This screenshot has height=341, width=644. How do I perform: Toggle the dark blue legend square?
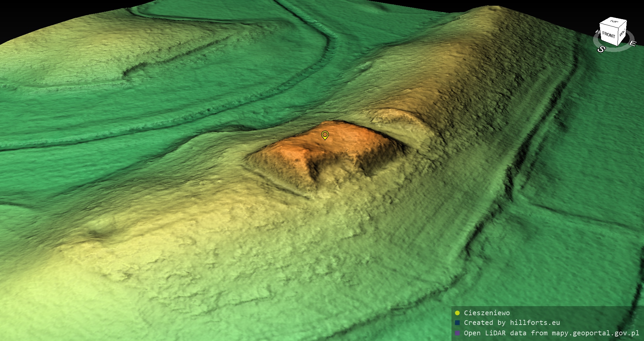[457, 323]
